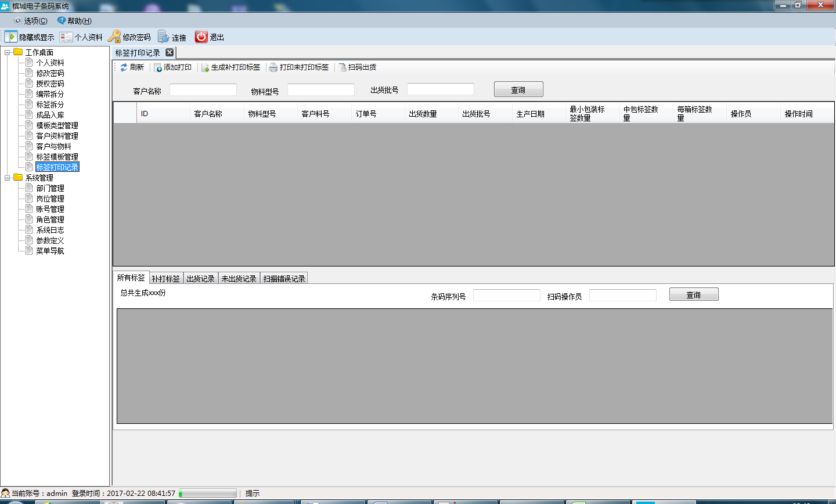The width and height of the screenshot is (836, 504).
Task: Select 客户资料管理 in the tree
Action: (x=57, y=136)
